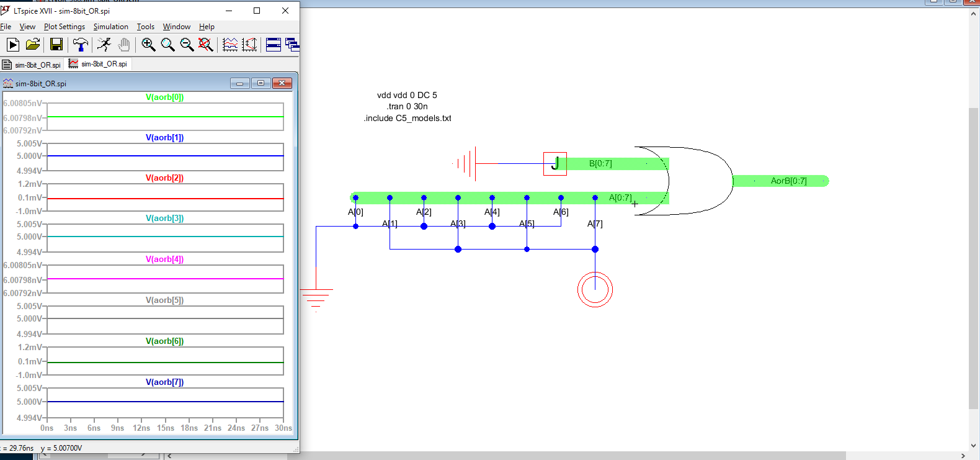Click the V(aorb[0]) trace label
980x460 pixels.
(165, 97)
